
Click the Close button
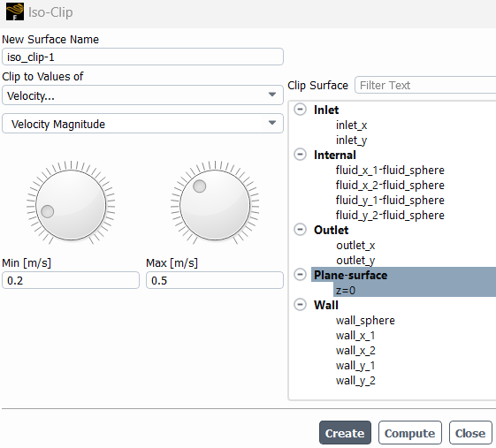tap(470, 433)
